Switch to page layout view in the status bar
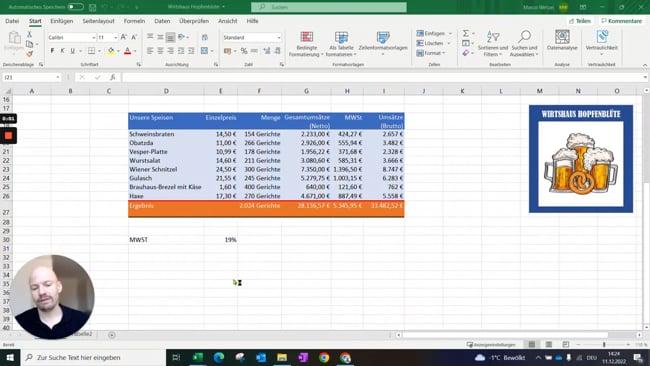Screen dimensions: 650x366 coord(548,344)
